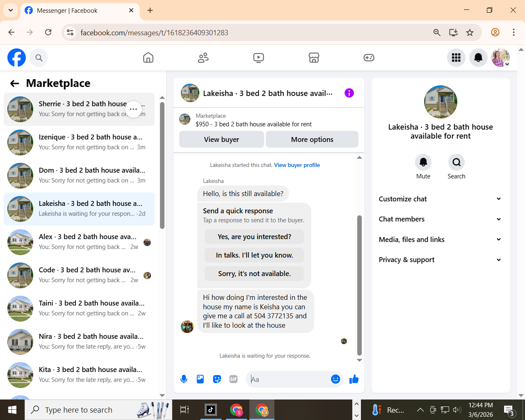The image size is (525, 420).
Task: Open Taini's conversation
Action: (x=79, y=308)
